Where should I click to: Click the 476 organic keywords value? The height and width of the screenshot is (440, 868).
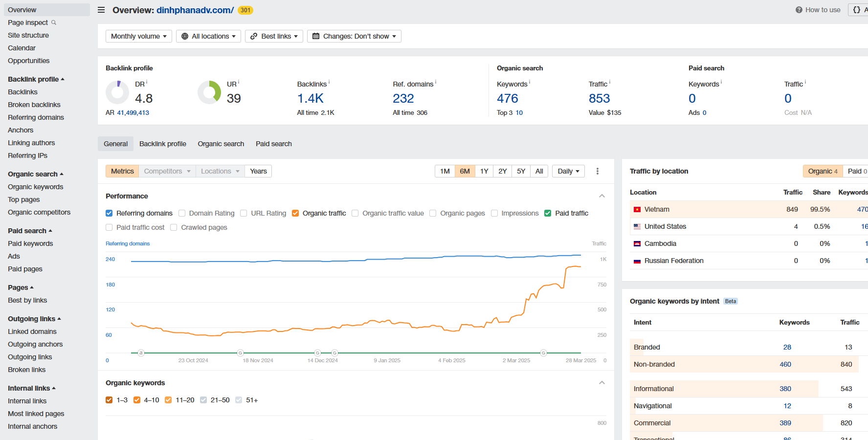[x=508, y=98]
